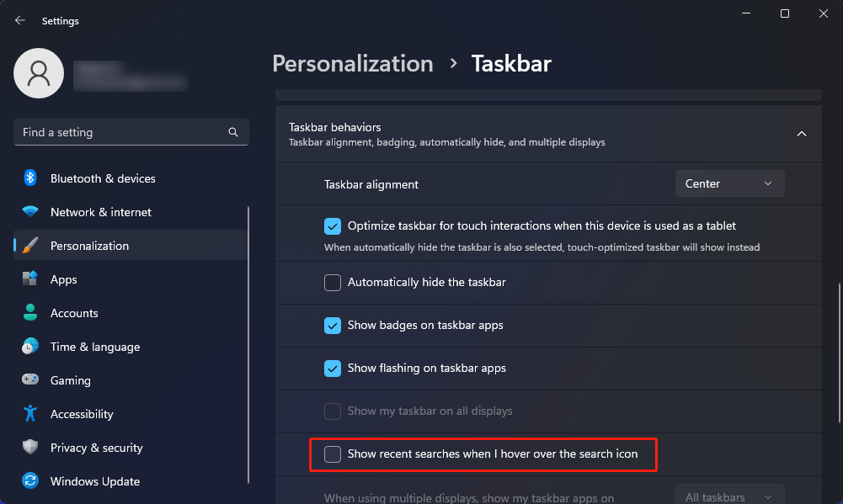
Task: Enable show recent searches when hovering search icon
Action: tap(333, 454)
